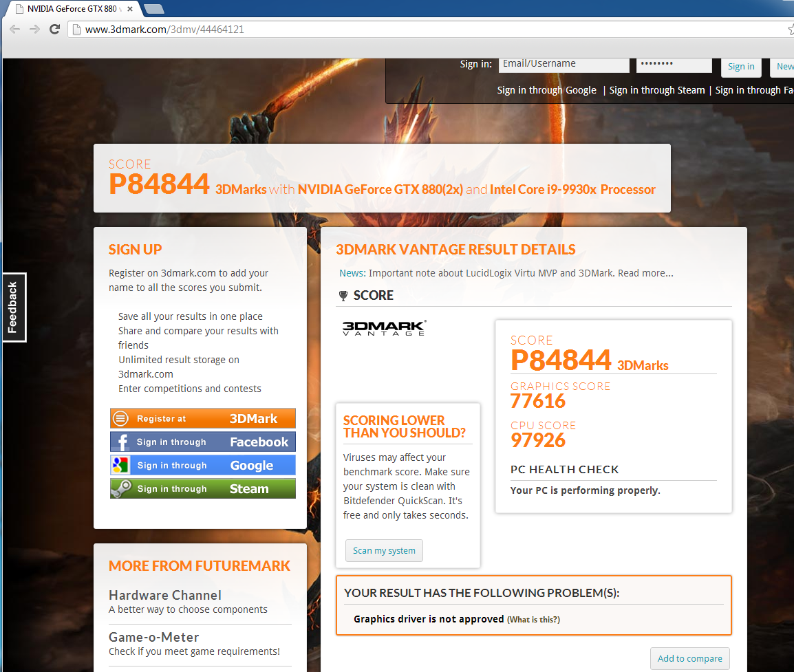Image resolution: width=794 pixels, height=672 pixels.
Task: Click the trophy icon beside SCORE
Action: [343, 296]
